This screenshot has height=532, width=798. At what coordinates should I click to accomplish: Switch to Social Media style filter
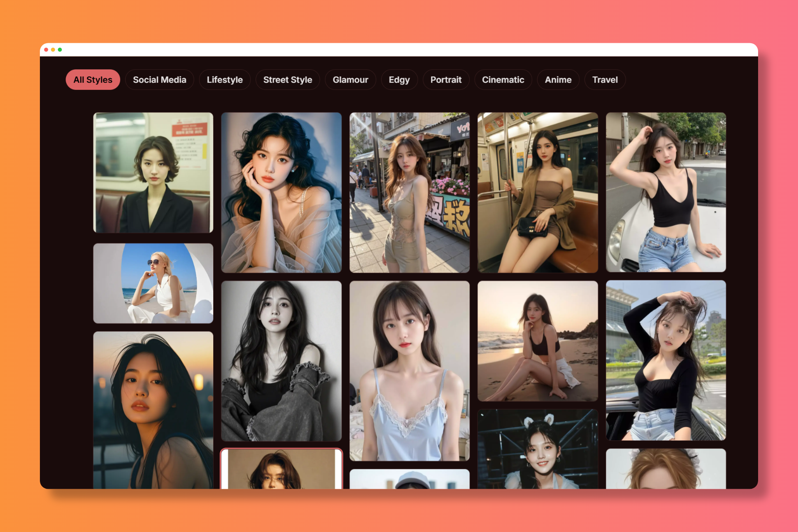tap(159, 80)
